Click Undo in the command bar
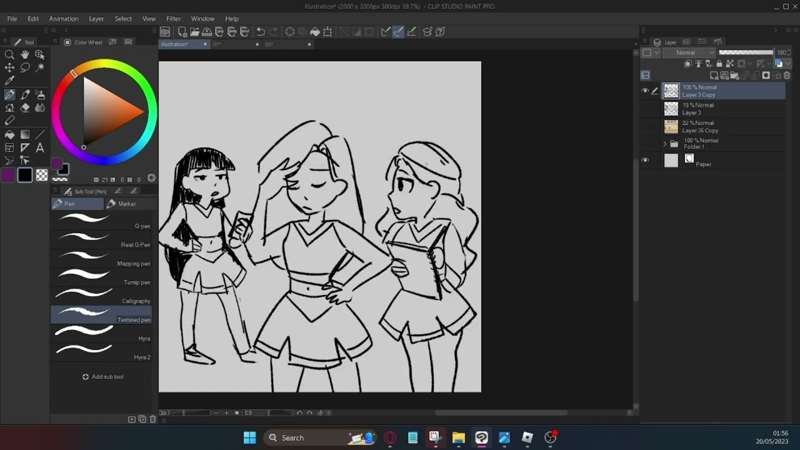 point(261,32)
